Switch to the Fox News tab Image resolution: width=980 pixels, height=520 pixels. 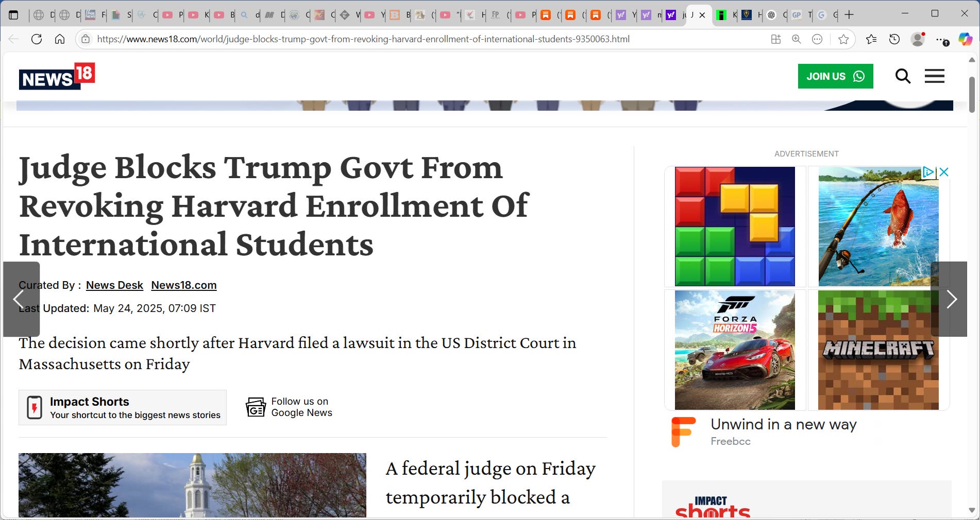coord(94,15)
